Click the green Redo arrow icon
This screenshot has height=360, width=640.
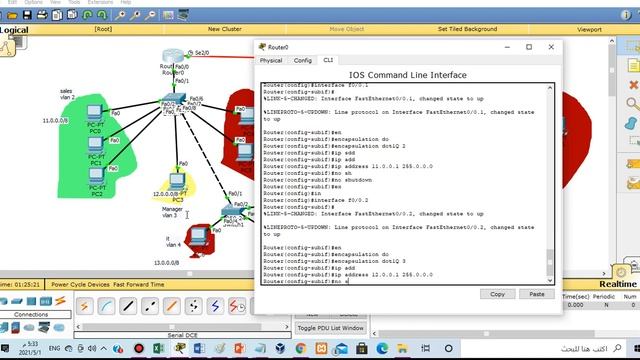102,16
